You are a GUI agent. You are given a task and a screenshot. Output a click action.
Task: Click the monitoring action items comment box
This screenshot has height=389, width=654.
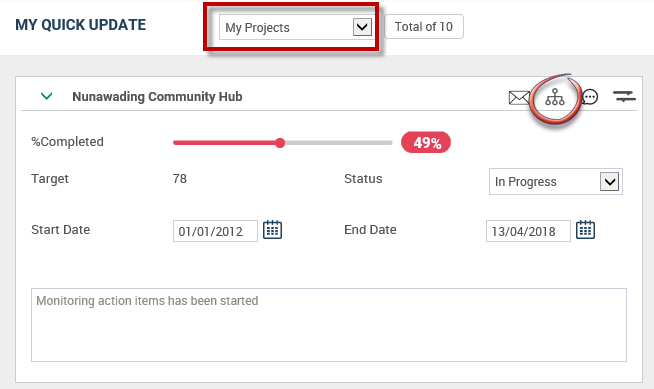coord(329,325)
